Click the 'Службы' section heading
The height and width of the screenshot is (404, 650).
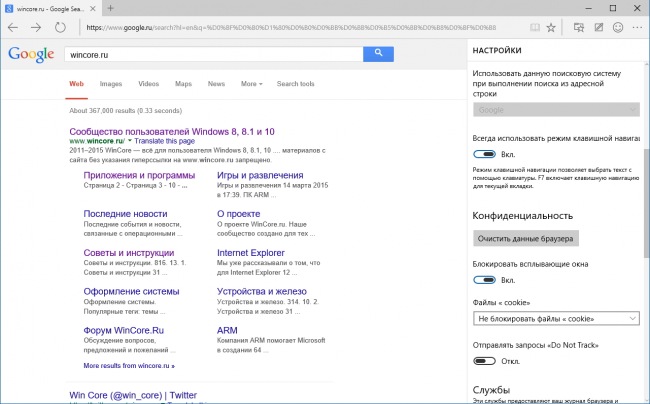click(491, 390)
